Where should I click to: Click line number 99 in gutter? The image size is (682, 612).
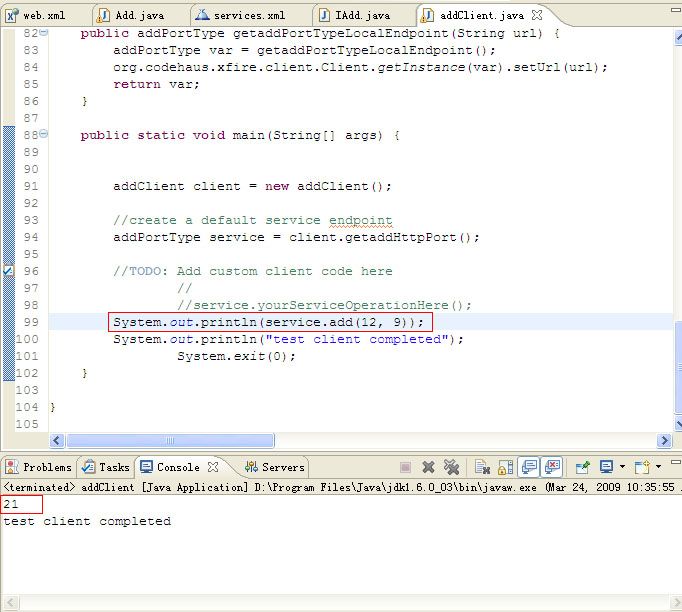coord(31,322)
